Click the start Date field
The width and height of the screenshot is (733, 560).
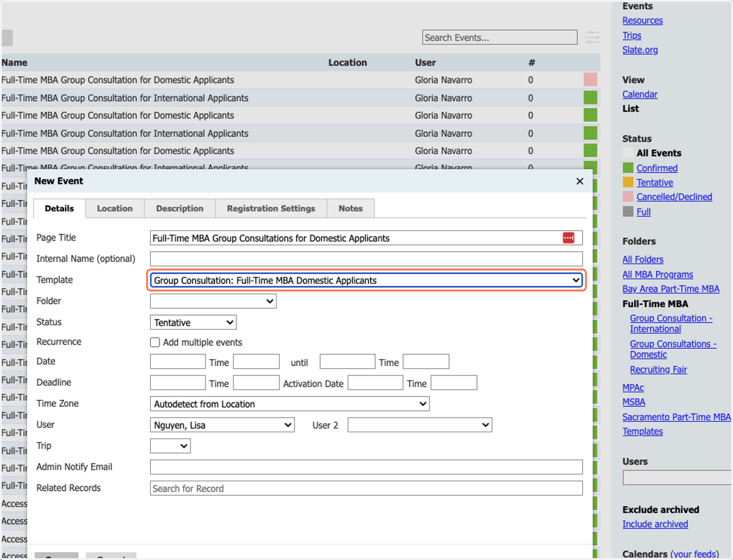tap(178, 362)
